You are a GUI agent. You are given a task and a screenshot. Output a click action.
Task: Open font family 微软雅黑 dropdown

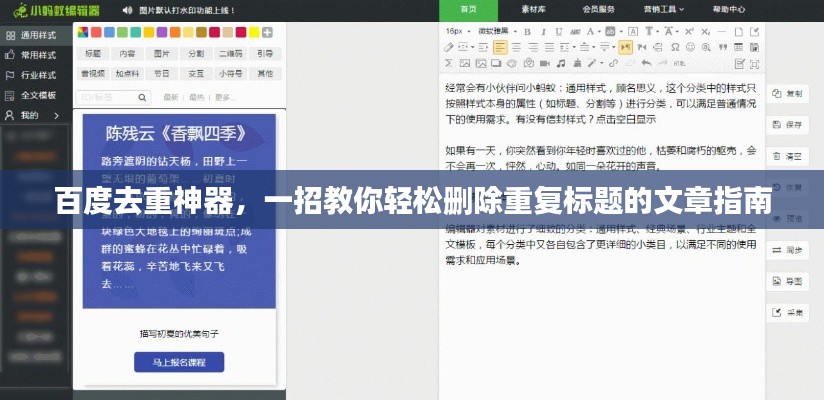498,31
